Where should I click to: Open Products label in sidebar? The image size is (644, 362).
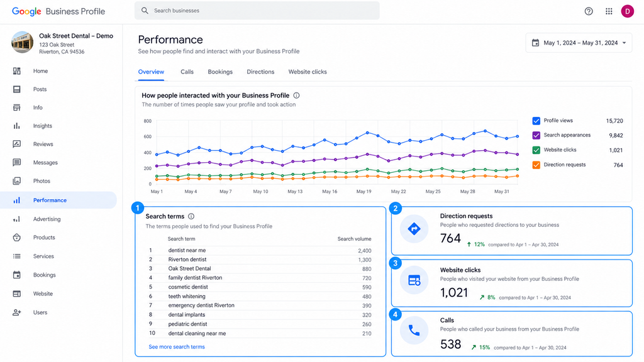pos(44,238)
